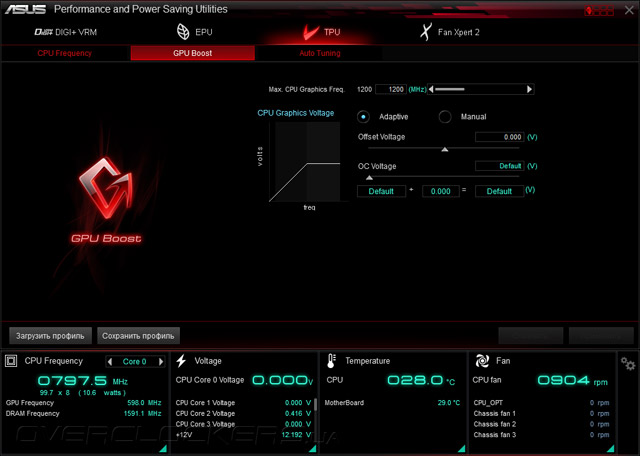Decrease graphics frequency with left slider arrow
This screenshot has width=640, height=456.
pos(431,89)
